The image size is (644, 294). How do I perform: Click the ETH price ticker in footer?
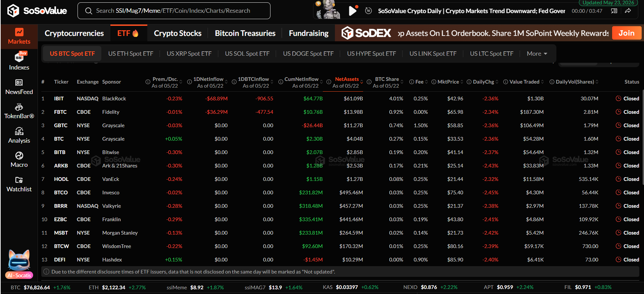[x=117, y=287]
